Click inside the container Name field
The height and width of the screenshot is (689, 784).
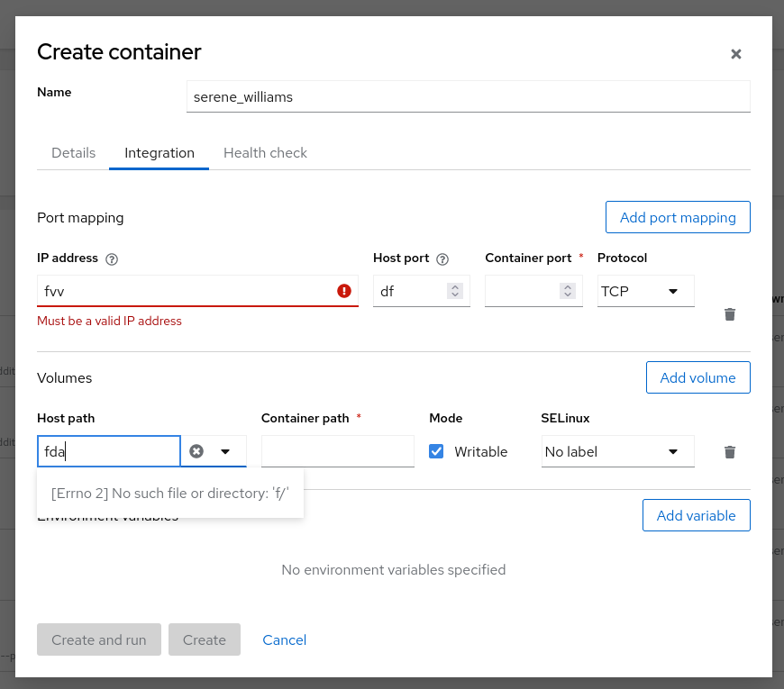[469, 96]
